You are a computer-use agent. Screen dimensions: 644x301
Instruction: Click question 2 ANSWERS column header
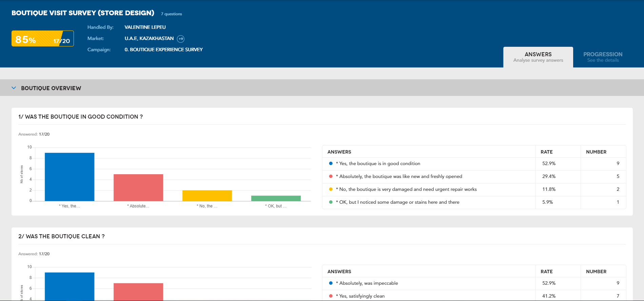(x=339, y=272)
